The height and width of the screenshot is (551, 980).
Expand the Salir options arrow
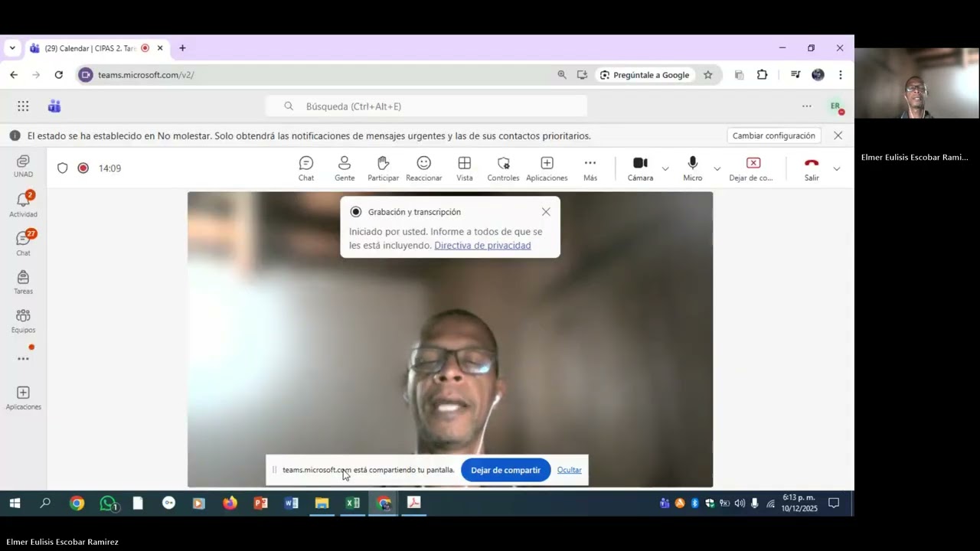pyautogui.click(x=836, y=168)
